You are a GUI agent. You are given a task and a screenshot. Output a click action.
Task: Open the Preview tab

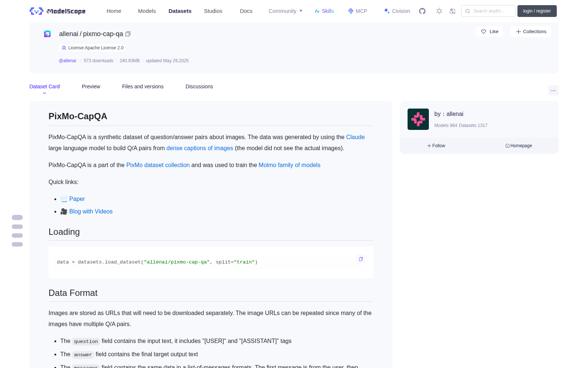91,86
